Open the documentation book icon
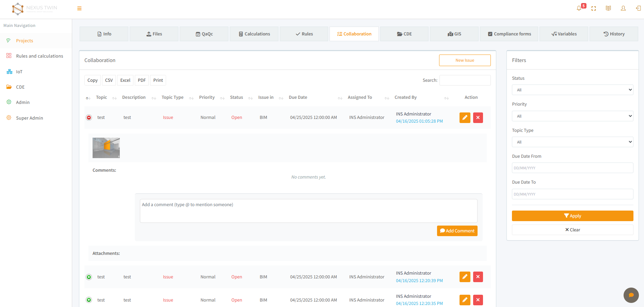The image size is (644, 307). pos(608,9)
